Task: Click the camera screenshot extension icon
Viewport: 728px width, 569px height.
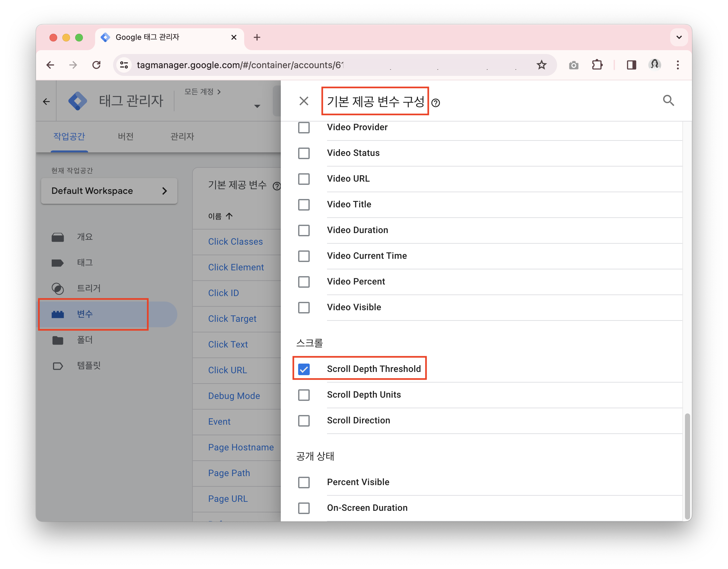Action: pyautogui.click(x=574, y=65)
